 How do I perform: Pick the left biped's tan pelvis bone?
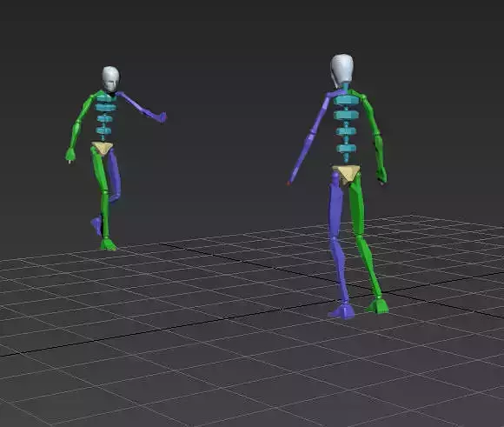[103, 149]
